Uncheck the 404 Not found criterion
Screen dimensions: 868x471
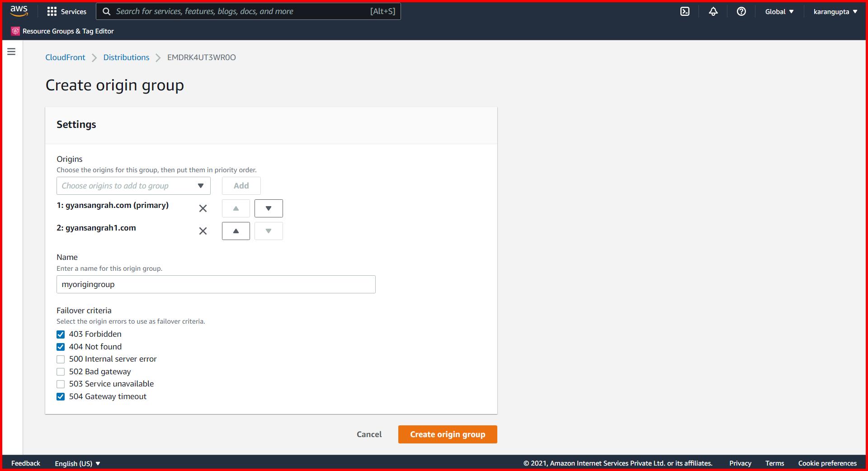[61, 347]
